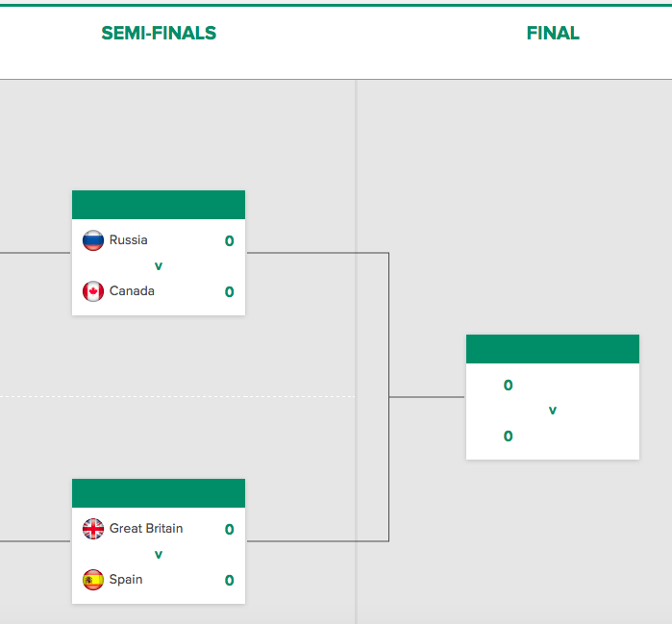
Task: Click the 'v' in the Final match card
Action: point(553,411)
